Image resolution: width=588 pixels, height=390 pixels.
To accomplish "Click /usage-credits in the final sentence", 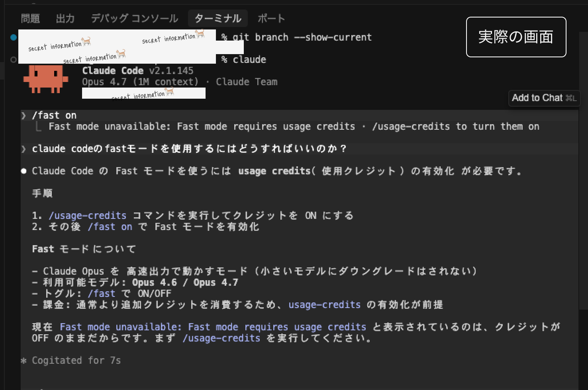I will (221, 338).
